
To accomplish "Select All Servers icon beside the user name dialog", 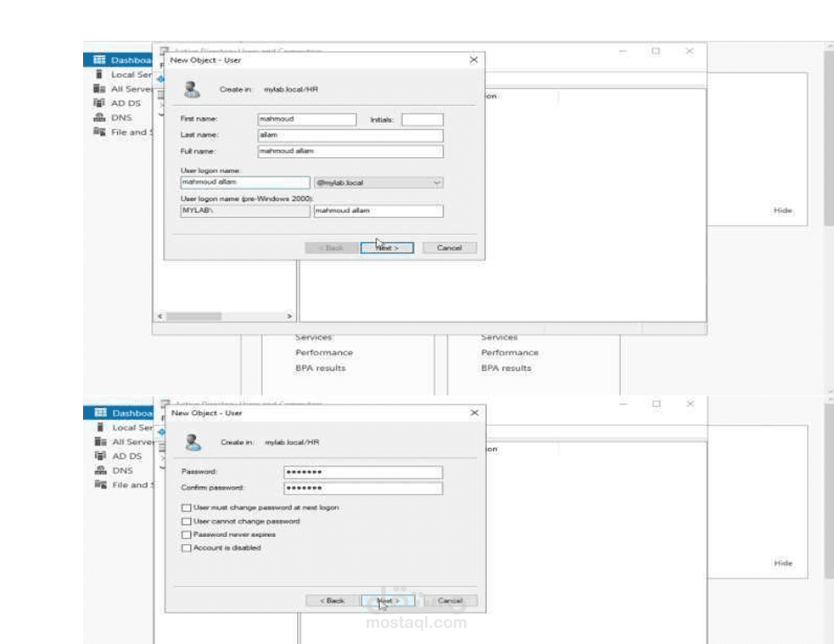I will click(99, 89).
